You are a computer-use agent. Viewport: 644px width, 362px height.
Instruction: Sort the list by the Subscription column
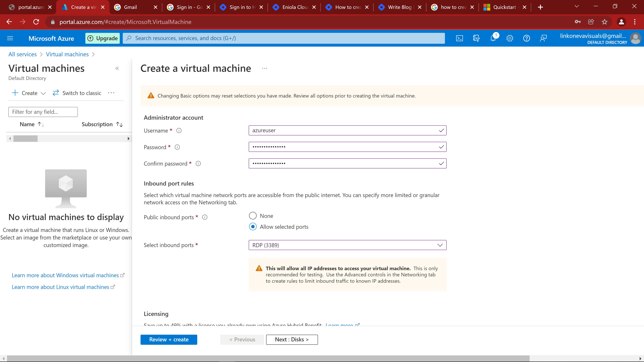click(x=102, y=124)
